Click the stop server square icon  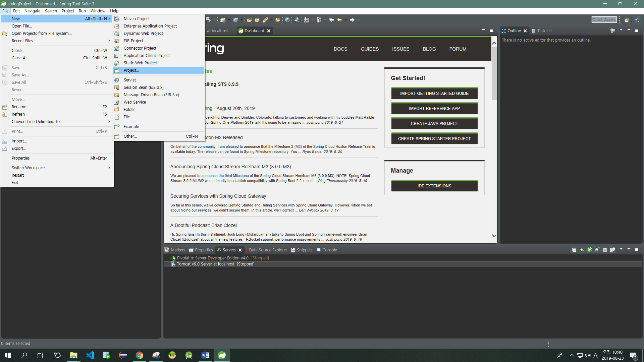[605, 250]
